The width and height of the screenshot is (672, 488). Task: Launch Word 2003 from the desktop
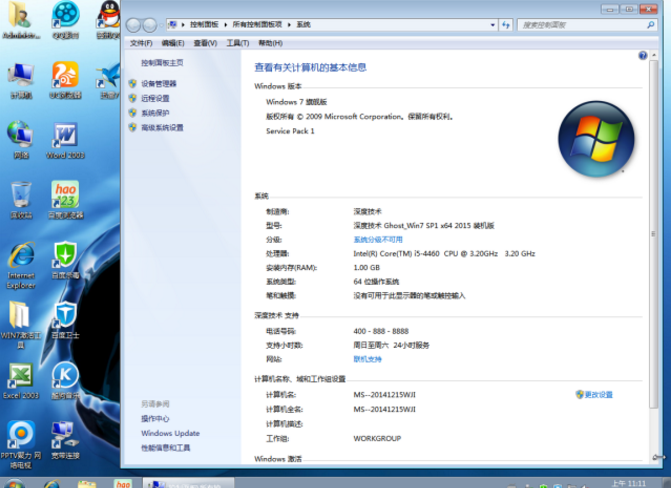tap(65, 140)
